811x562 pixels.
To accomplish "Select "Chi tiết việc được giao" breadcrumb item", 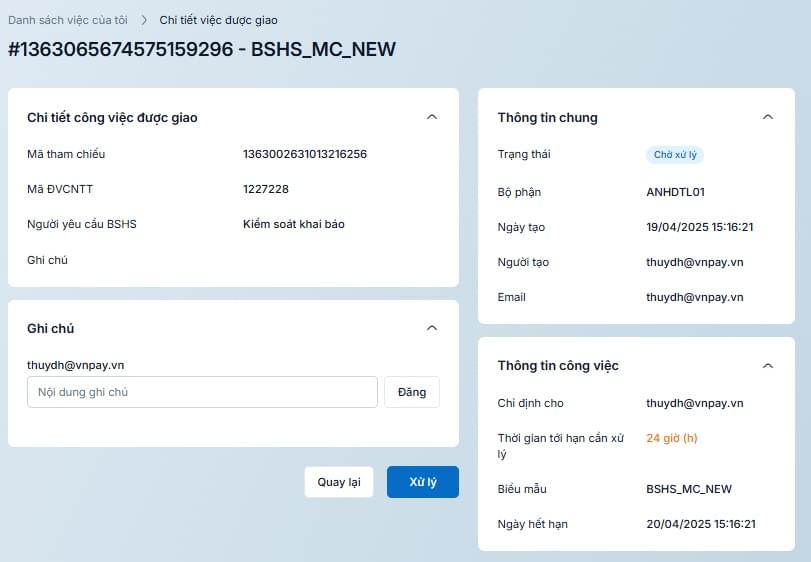I will point(218,20).
